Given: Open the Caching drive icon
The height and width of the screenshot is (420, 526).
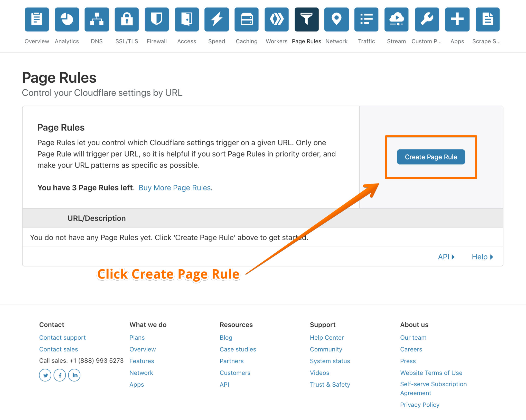Looking at the screenshot, I should (x=247, y=20).
